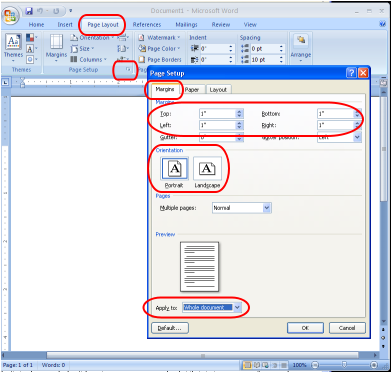Click Page: 1 of 1 indicator
Screen dimensions: 392x373
(18, 365)
